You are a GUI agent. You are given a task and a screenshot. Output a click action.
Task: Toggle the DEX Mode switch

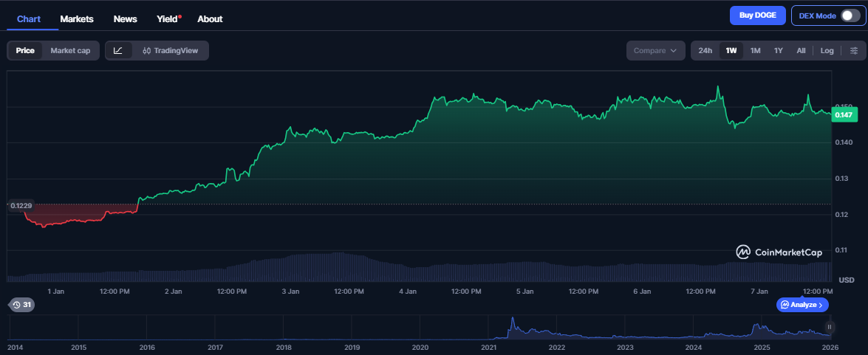pyautogui.click(x=850, y=15)
